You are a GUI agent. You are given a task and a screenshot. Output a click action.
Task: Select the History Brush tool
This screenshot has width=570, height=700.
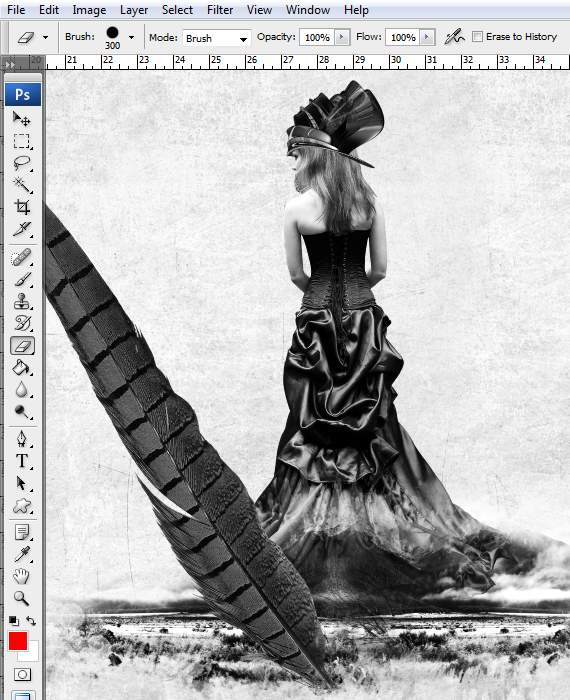21,323
